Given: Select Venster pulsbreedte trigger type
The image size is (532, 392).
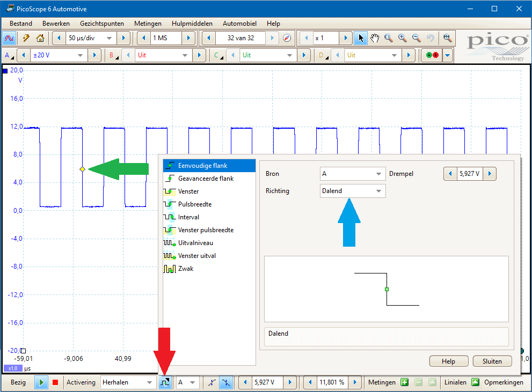Looking at the screenshot, I should (x=209, y=230).
